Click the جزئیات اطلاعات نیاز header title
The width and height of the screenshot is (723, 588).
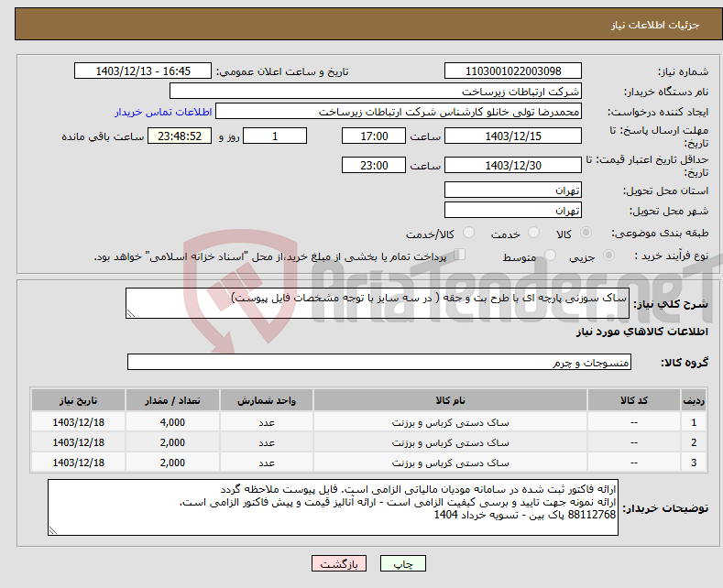coord(655,25)
